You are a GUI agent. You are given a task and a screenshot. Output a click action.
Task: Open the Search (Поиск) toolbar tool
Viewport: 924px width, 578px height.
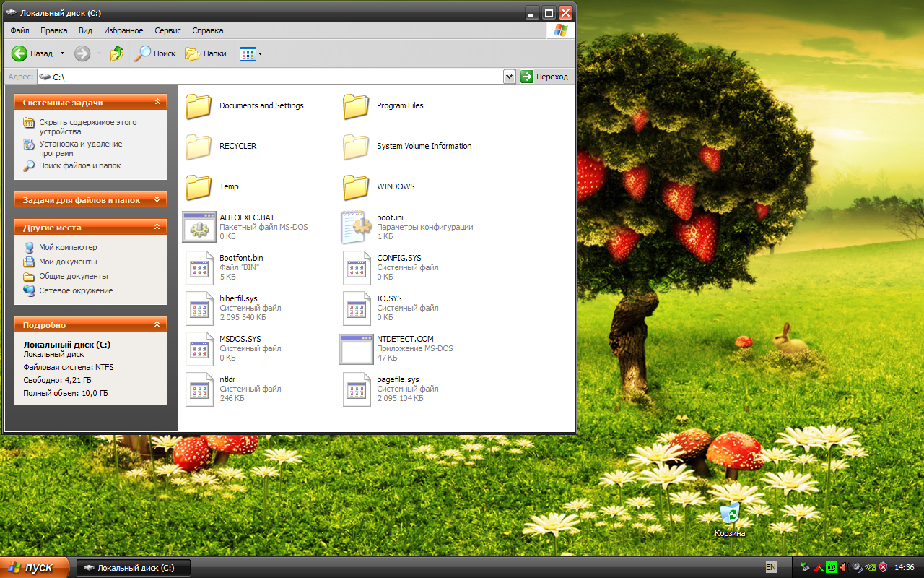(x=156, y=53)
